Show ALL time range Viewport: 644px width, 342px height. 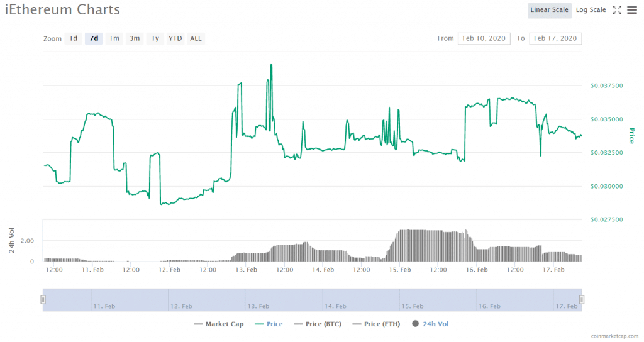196,38
